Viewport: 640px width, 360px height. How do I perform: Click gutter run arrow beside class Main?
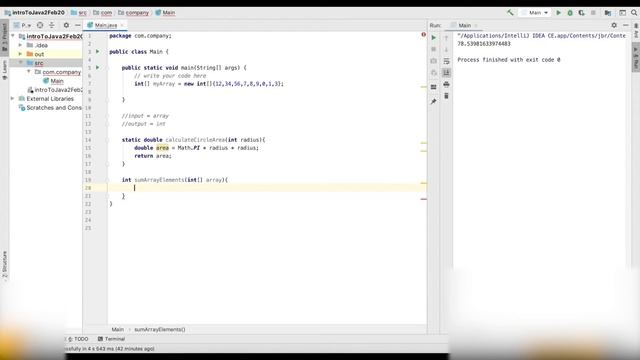[x=98, y=52]
